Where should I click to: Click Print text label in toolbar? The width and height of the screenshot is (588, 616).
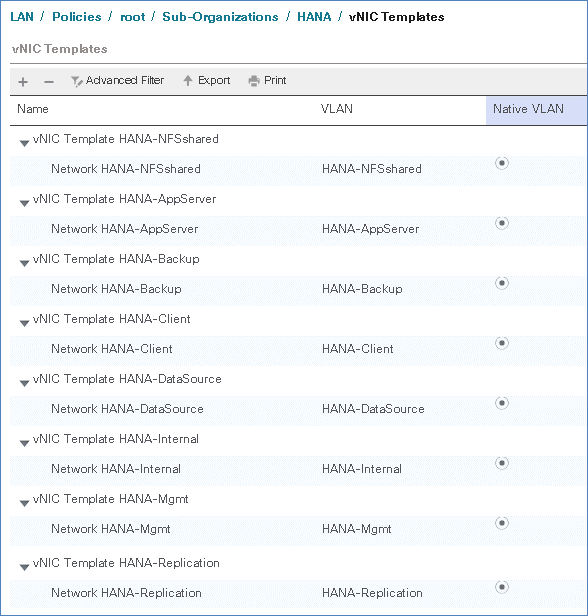(x=275, y=80)
